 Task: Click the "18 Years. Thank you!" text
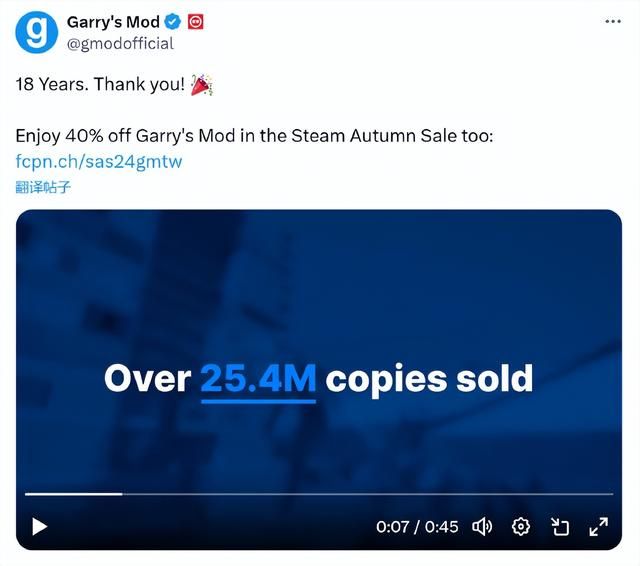click(99, 84)
